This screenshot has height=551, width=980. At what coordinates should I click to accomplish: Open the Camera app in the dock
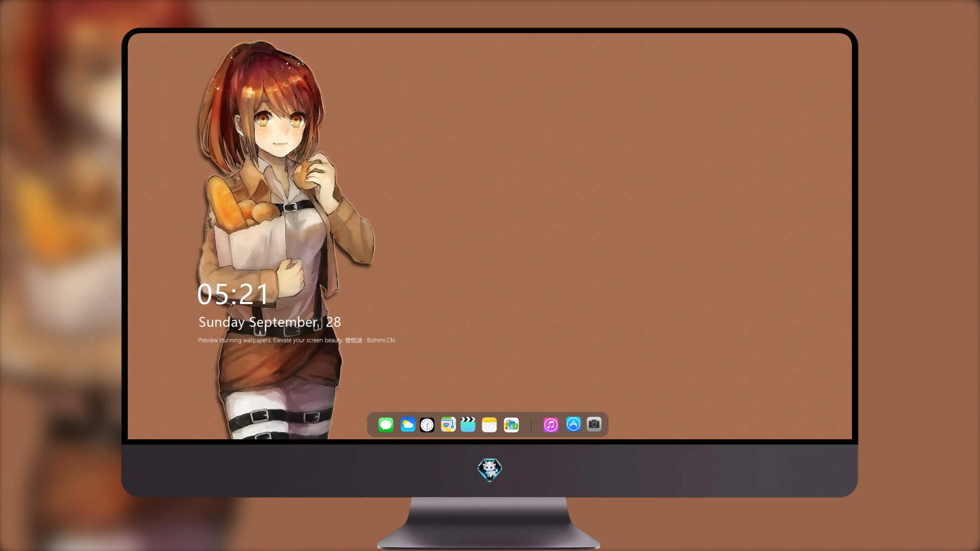[x=594, y=424]
